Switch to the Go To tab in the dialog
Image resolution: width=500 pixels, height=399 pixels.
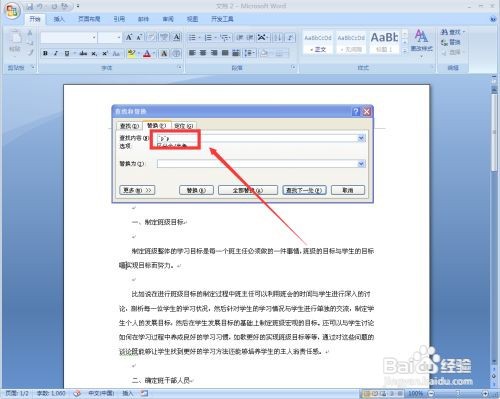184,126
